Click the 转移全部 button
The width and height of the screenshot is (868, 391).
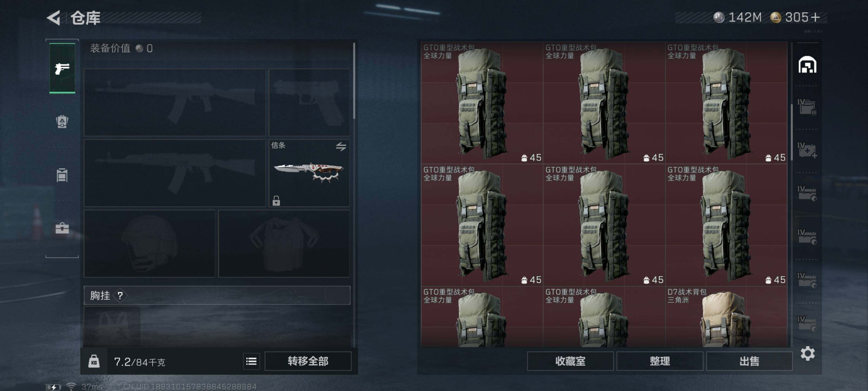point(308,361)
